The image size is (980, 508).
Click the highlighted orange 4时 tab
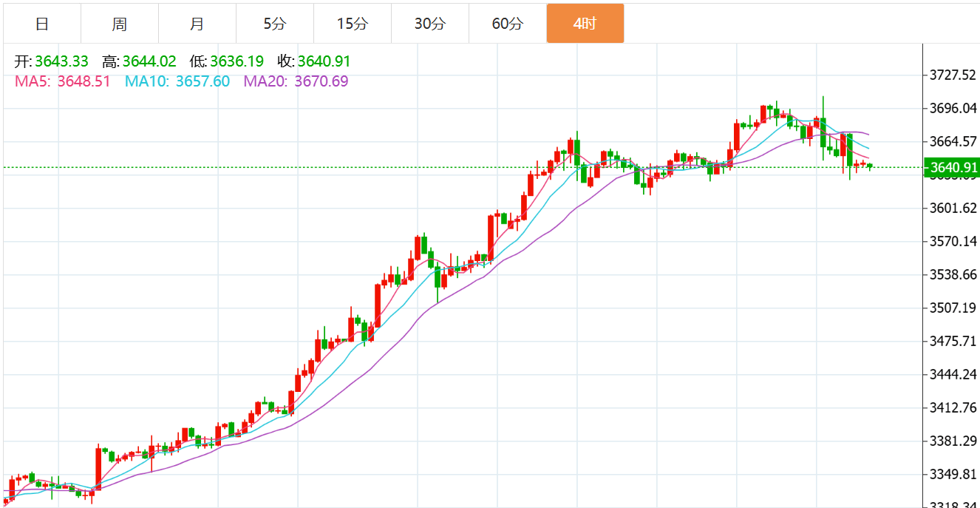point(585,24)
